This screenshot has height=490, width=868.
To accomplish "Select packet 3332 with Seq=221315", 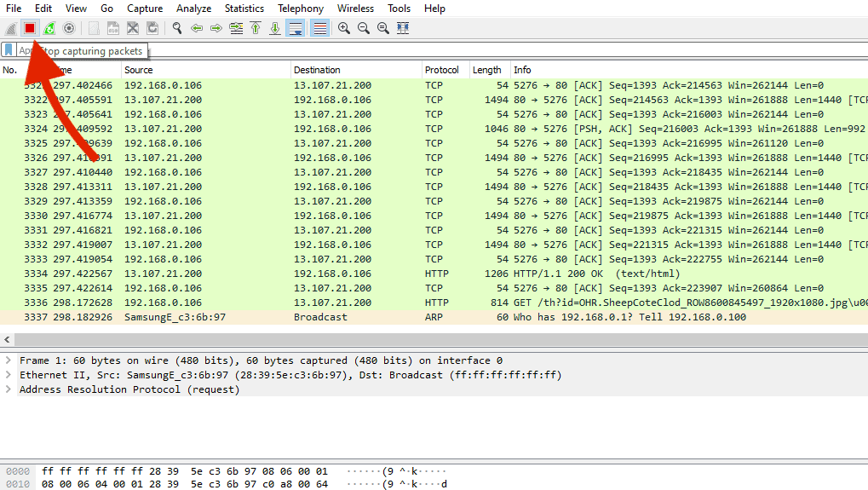I will [434, 245].
